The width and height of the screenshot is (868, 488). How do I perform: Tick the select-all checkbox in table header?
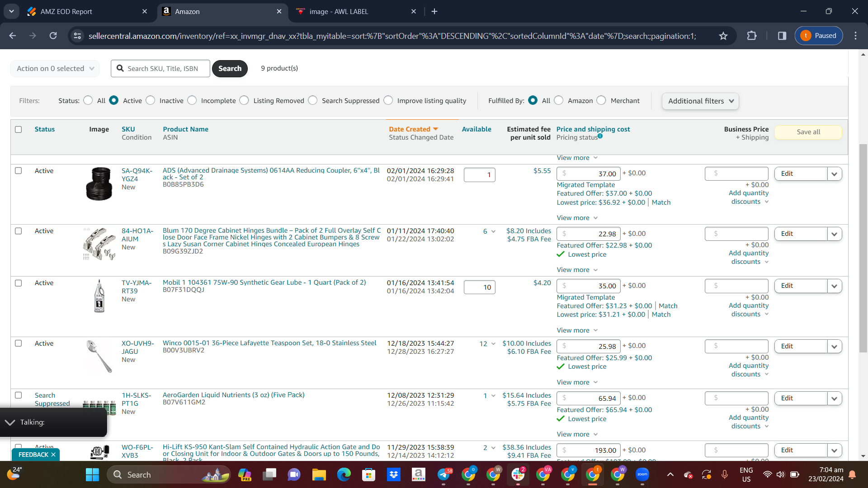tap(19, 129)
